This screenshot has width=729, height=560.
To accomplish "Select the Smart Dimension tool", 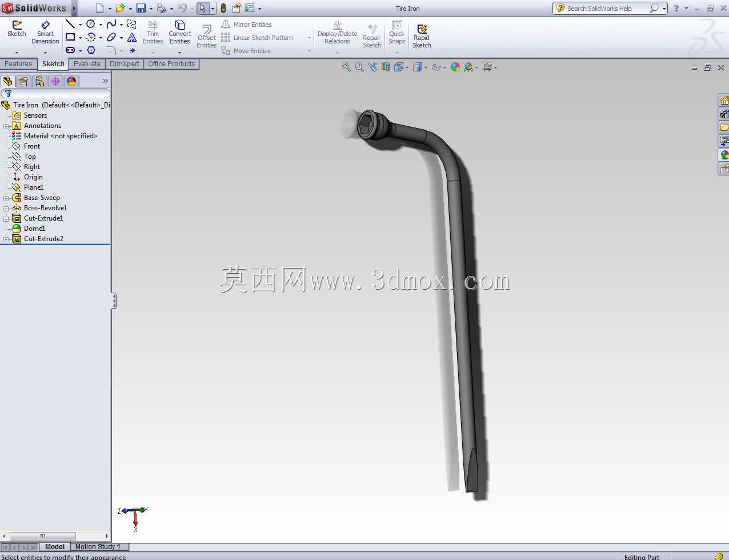I will [x=45, y=33].
